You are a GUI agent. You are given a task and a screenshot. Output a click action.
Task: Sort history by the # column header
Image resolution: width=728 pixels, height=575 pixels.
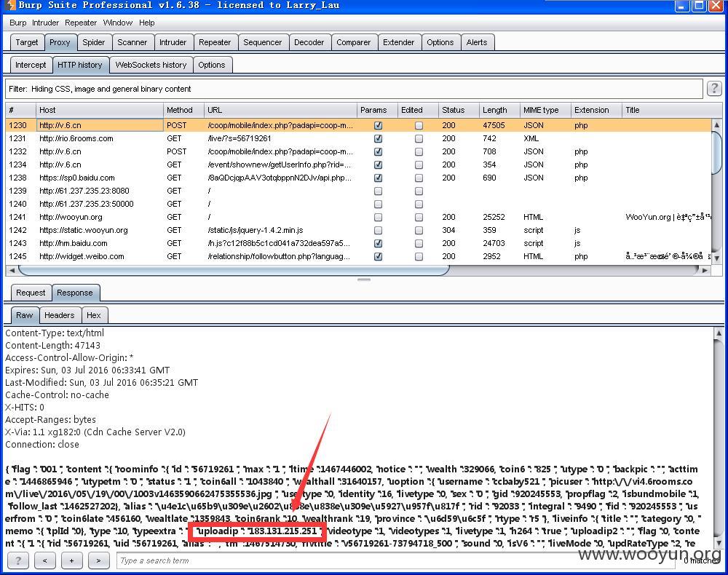[x=20, y=110]
